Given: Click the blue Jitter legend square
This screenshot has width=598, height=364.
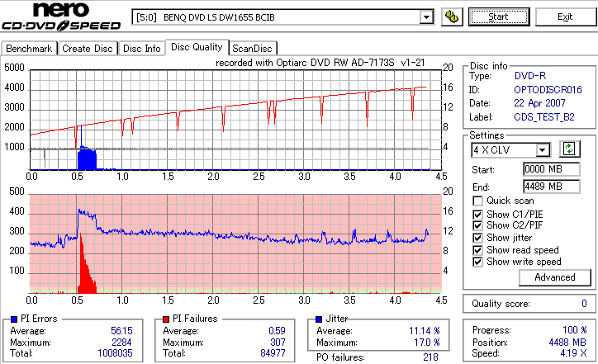Looking at the screenshot, I should (x=319, y=319).
